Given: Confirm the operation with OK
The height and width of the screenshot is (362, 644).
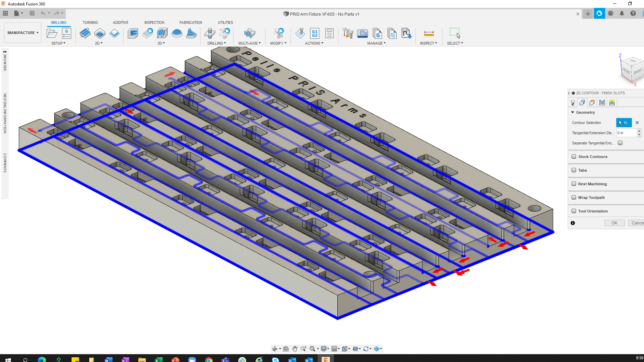Looking at the screenshot, I should coord(614,223).
